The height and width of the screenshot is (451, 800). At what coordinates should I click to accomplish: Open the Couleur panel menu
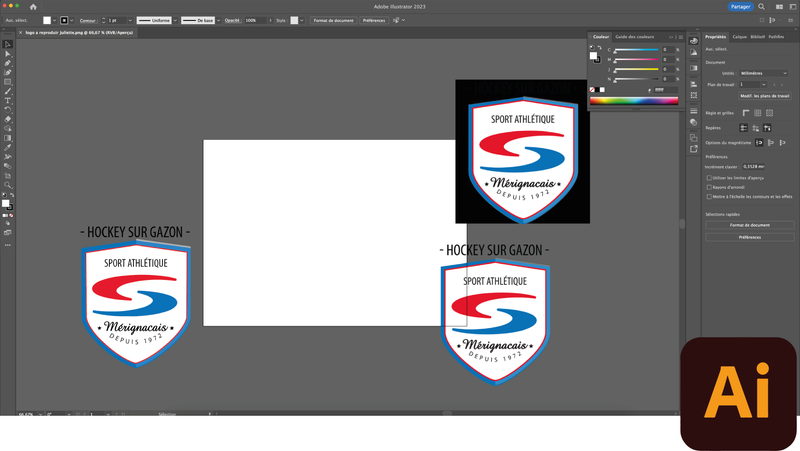click(681, 37)
